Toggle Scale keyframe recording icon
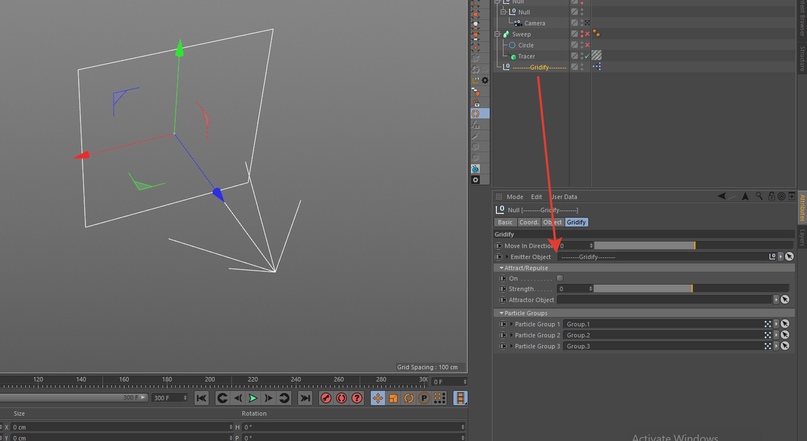Viewport: 807px width, 441px height. tap(393, 398)
